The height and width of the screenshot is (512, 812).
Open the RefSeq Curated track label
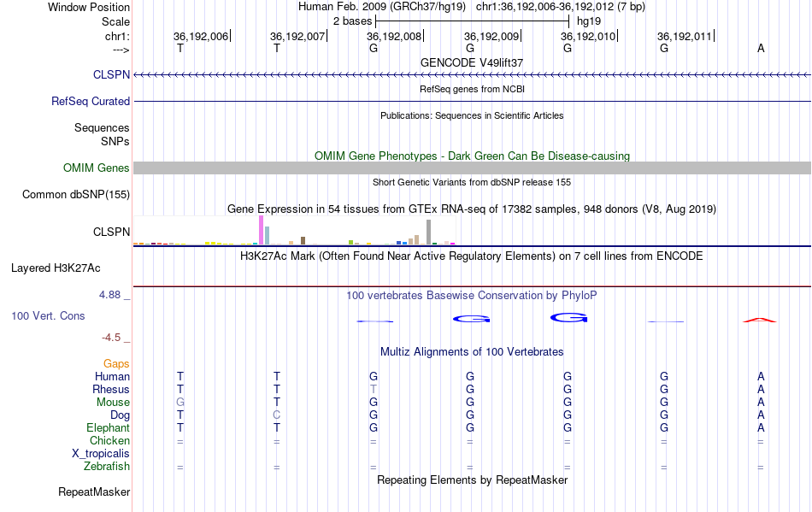pos(90,101)
